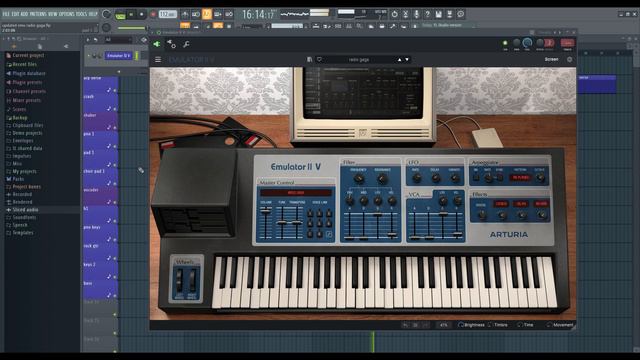Select next preset with down arrow
Image resolution: width=640 pixels, height=360 pixels.
(407, 60)
